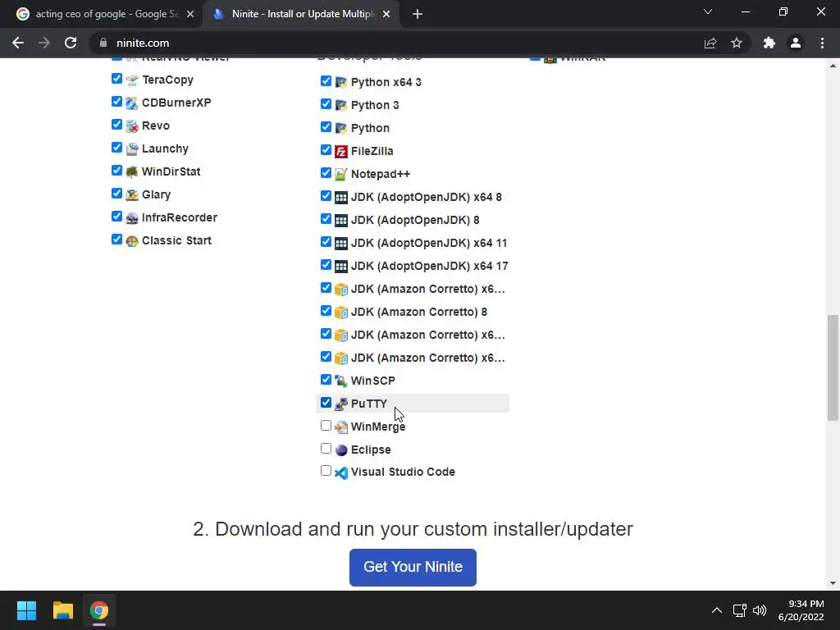840x630 pixels.
Task: Reload the ninite.com page
Action: tap(71, 43)
